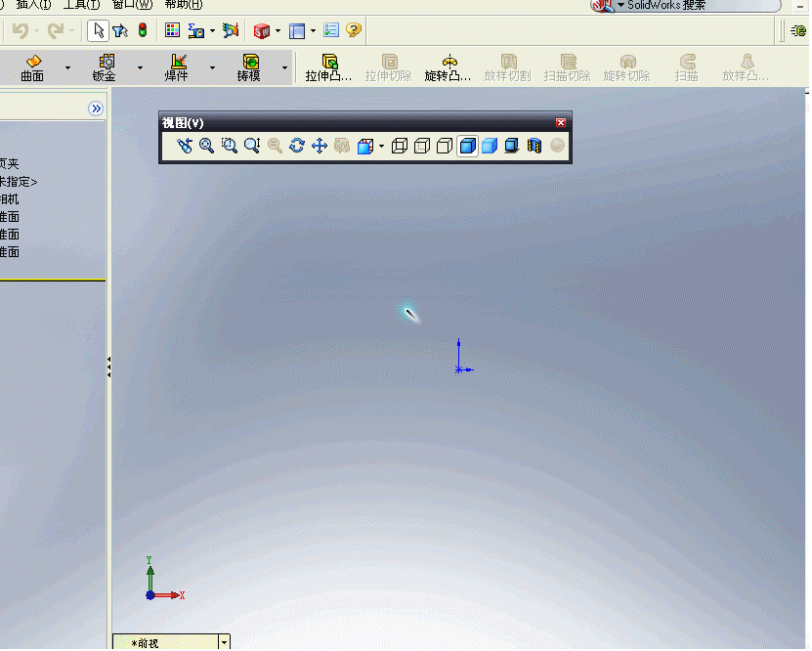Open dropdown next to SW cube icon

pos(278,31)
